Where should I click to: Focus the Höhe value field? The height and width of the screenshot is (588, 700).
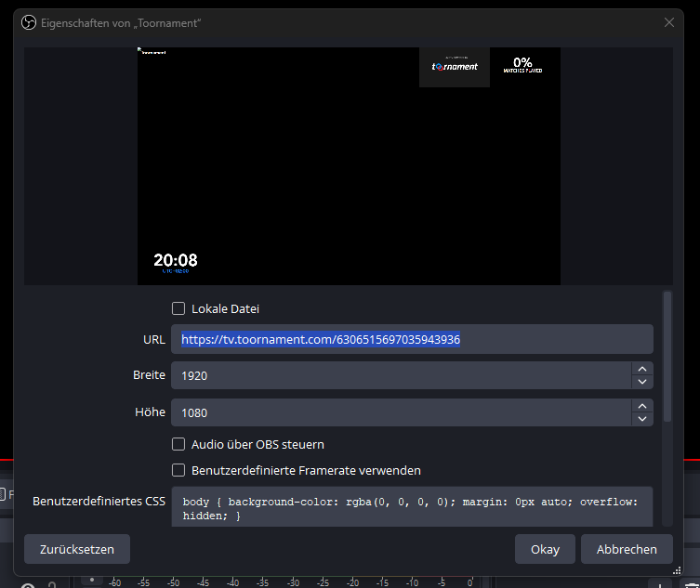pyautogui.click(x=400, y=412)
